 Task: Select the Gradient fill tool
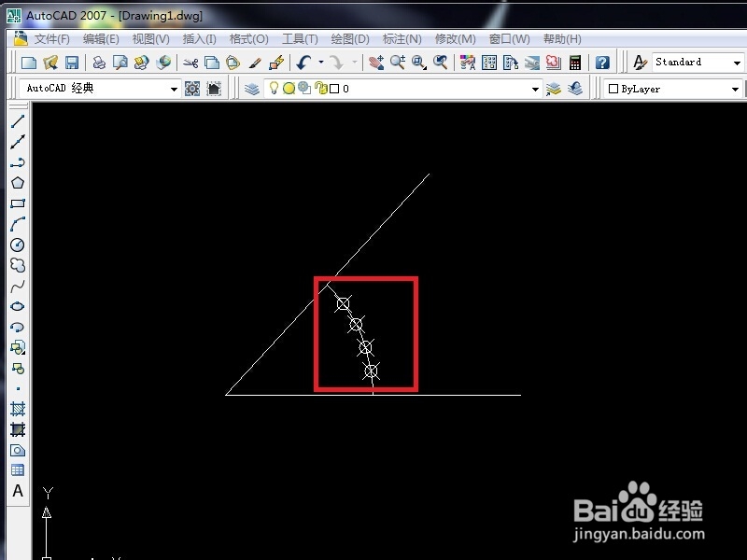[18, 429]
